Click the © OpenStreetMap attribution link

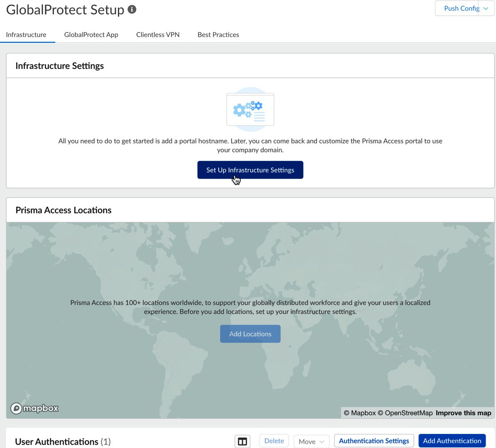pos(405,413)
